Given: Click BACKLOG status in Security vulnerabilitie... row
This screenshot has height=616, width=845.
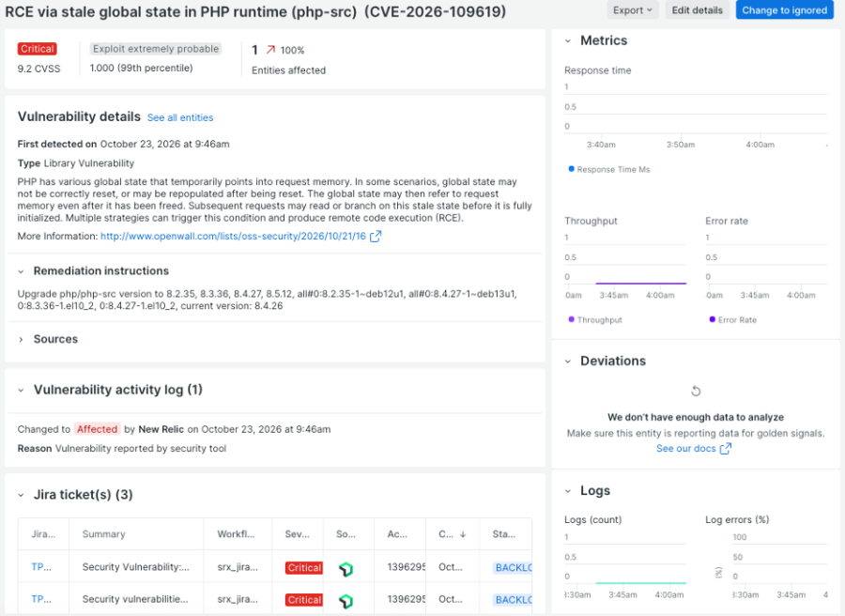Looking at the screenshot, I should [513, 600].
